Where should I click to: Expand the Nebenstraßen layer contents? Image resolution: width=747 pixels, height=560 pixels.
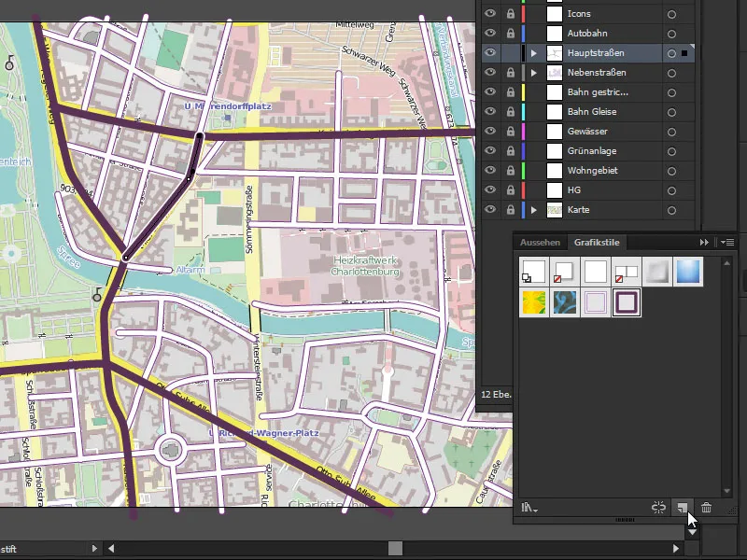coord(534,73)
